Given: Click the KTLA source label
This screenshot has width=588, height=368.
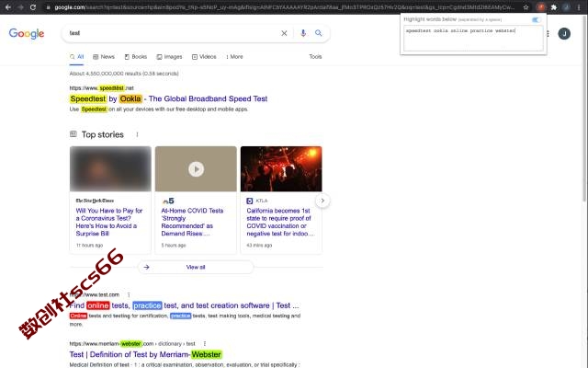Looking at the screenshot, I should (x=262, y=201).
